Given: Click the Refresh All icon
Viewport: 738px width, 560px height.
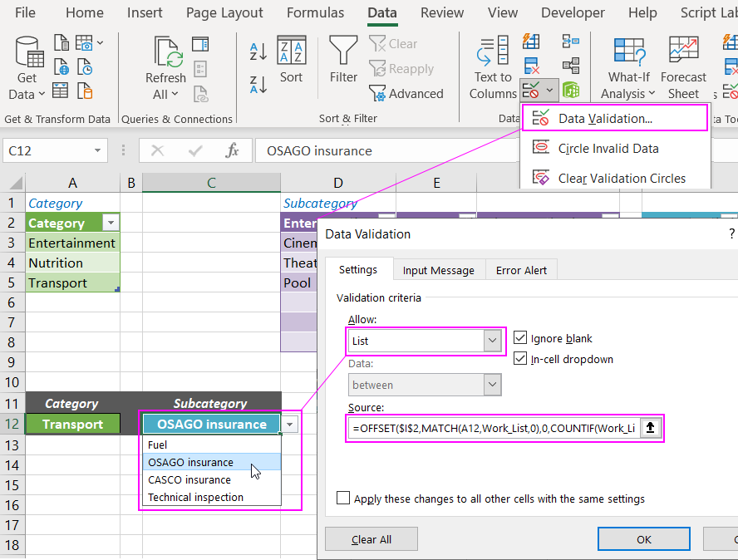Looking at the screenshot, I should pyautogui.click(x=170, y=54).
